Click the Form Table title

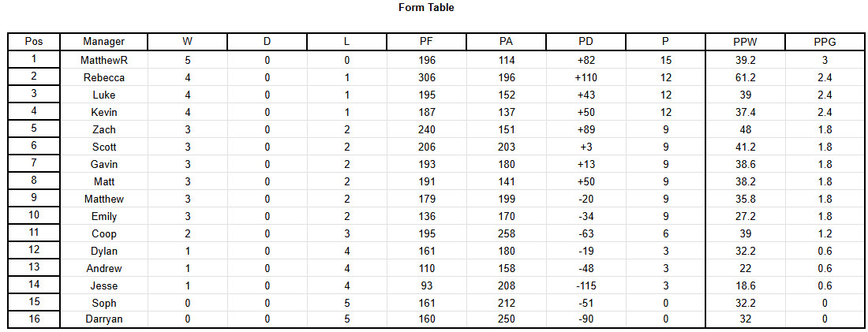tap(426, 8)
